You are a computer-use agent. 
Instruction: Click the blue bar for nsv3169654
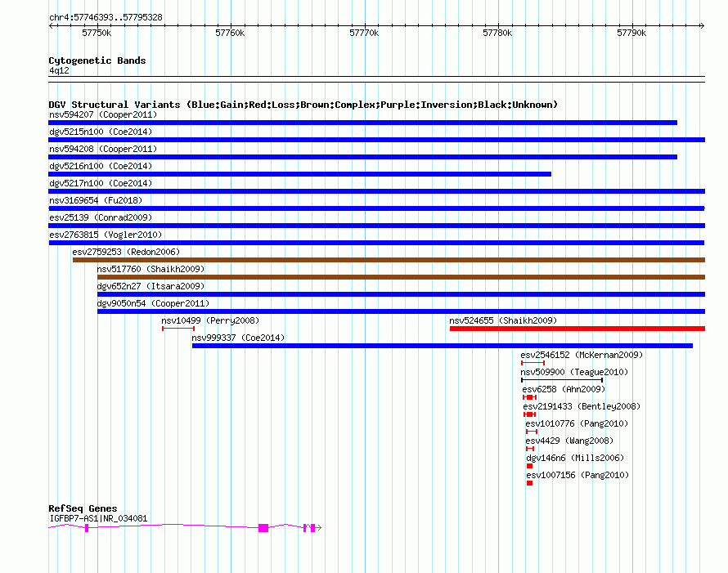pyautogui.click(x=376, y=208)
